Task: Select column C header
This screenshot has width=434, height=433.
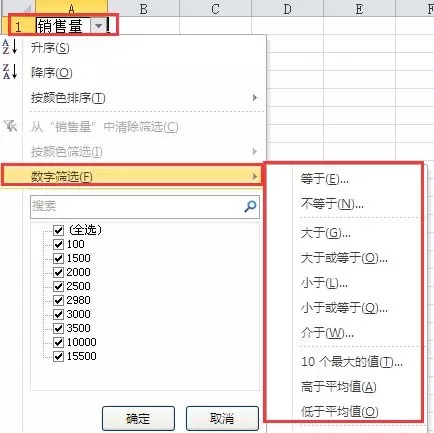Action: click(x=215, y=8)
